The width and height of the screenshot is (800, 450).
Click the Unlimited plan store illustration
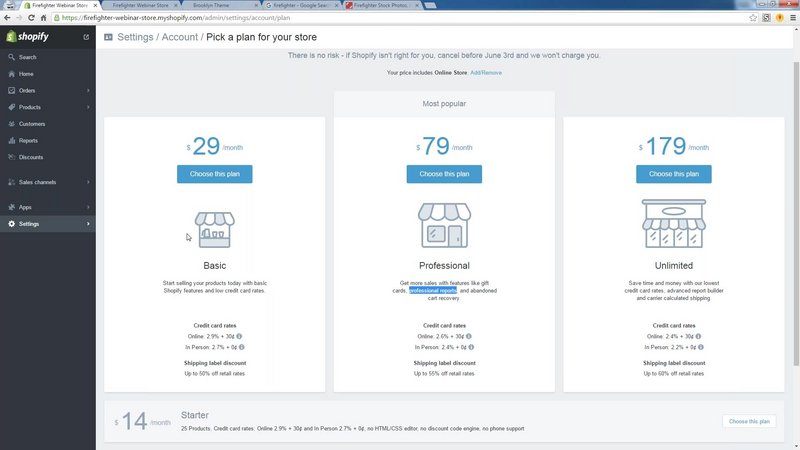(x=674, y=224)
